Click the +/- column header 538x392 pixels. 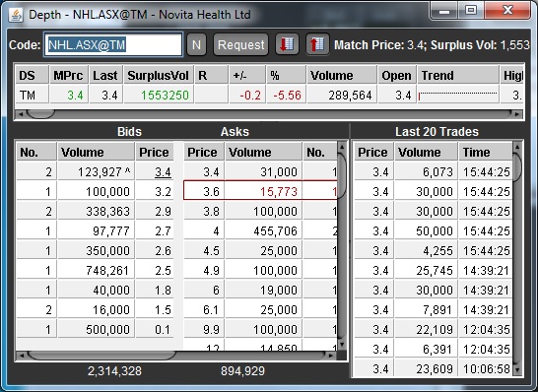[247, 75]
